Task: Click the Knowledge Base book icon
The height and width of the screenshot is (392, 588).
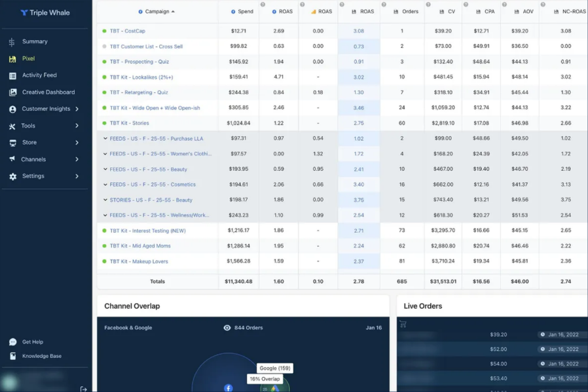Action: pyautogui.click(x=12, y=356)
